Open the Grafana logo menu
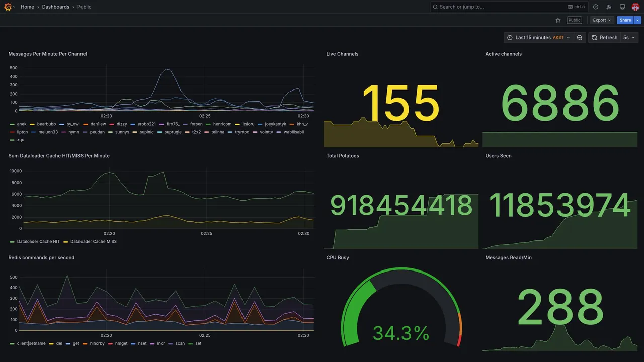The width and height of the screenshot is (644, 362). pos(8,7)
